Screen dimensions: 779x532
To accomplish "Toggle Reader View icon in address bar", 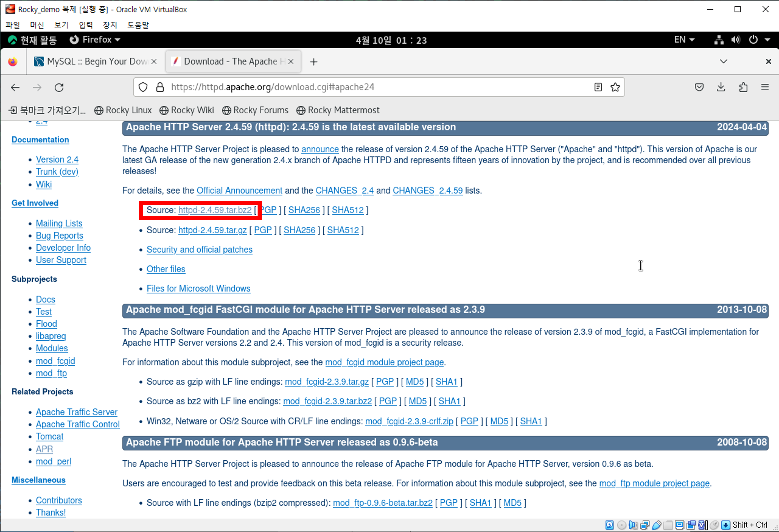I will (598, 87).
